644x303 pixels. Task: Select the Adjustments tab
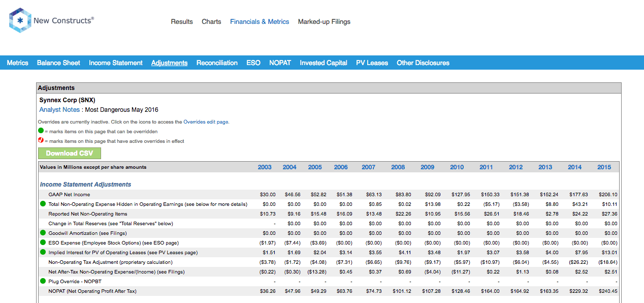pos(169,63)
